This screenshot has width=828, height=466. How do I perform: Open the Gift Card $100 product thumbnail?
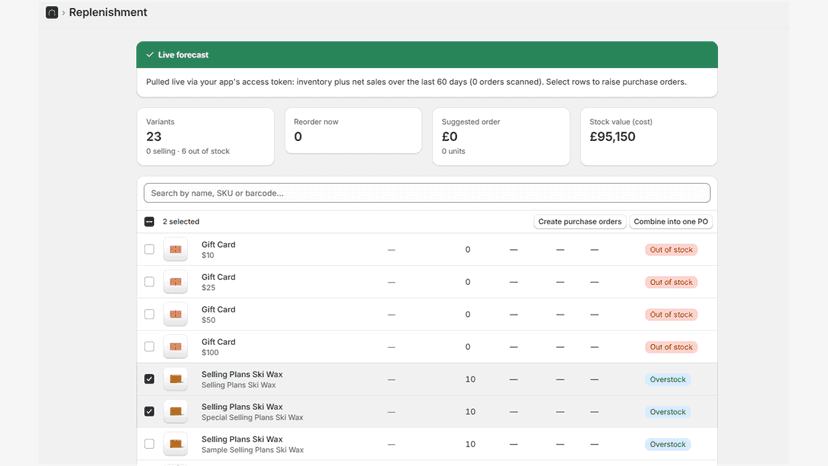[x=175, y=347]
